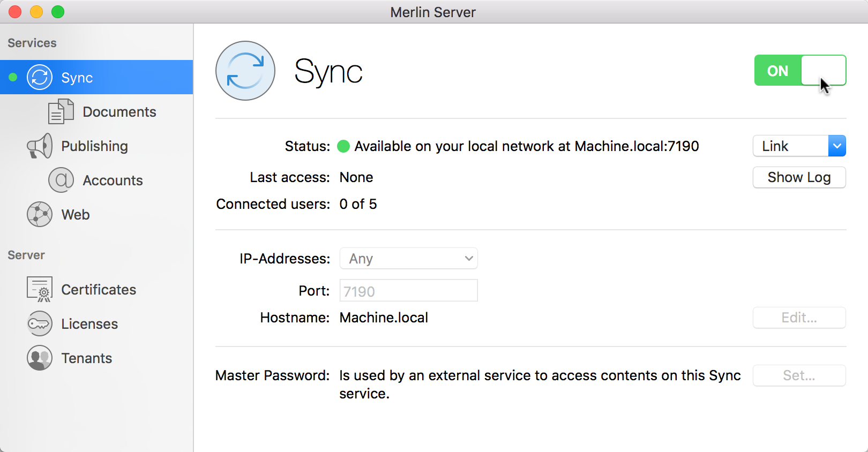This screenshot has width=868, height=452.
Task: Select the Publishing service label
Action: coord(94,146)
